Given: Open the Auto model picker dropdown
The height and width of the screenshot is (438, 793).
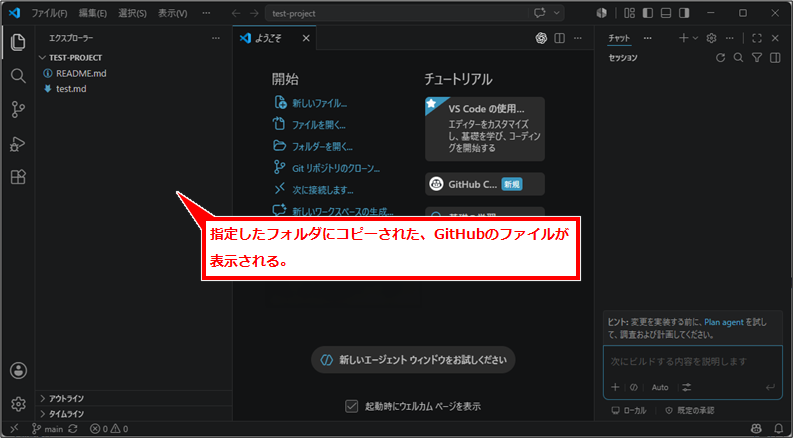Looking at the screenshot, I should pyautogui.click(x=660, y=387).
